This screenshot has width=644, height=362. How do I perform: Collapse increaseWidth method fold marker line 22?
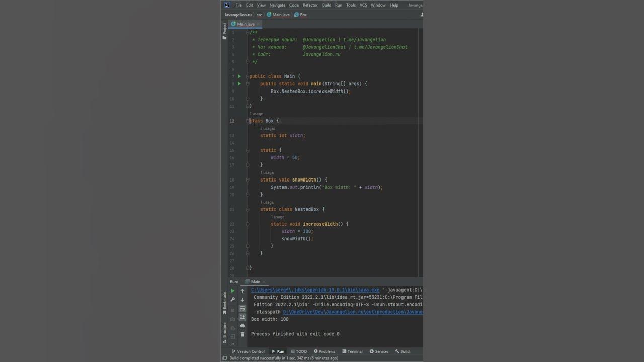pyautogui.click(x=248, y=224)
